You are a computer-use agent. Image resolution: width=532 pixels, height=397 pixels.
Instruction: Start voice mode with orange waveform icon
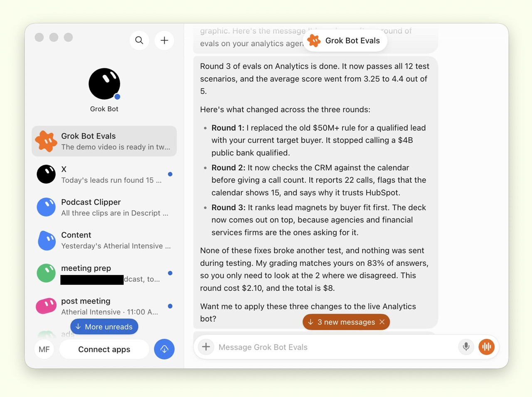[x=486, y=347]
